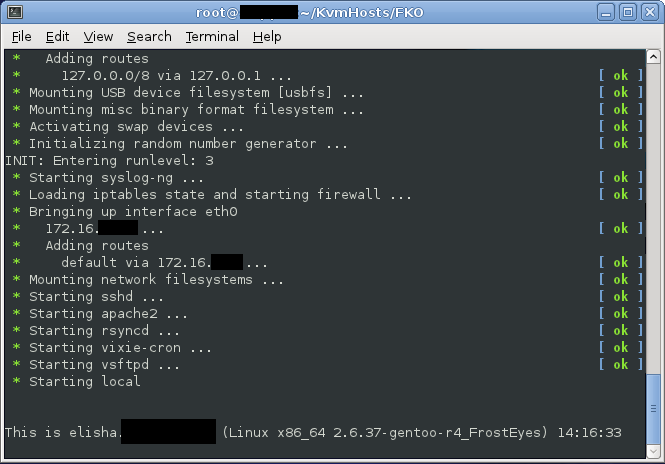
Task: Open the View menu
Action: [x=98, y=37]
